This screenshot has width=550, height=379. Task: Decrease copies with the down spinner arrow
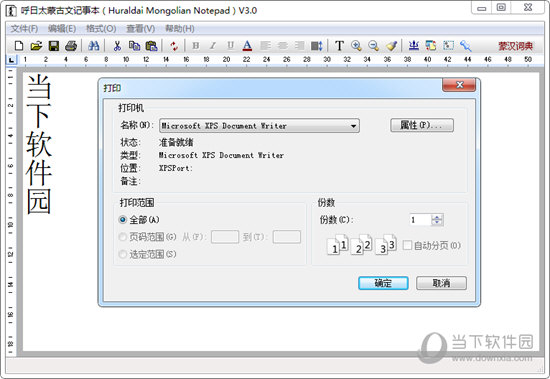pos(437,223)
